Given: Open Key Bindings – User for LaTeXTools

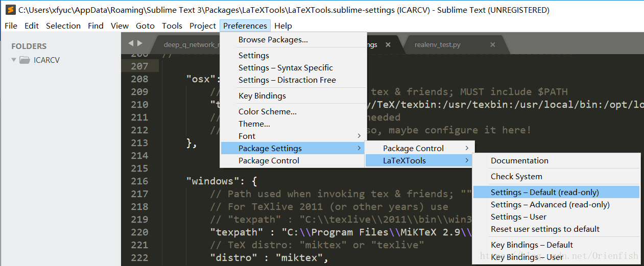Looking at the screenshot, I should [556, 257].
